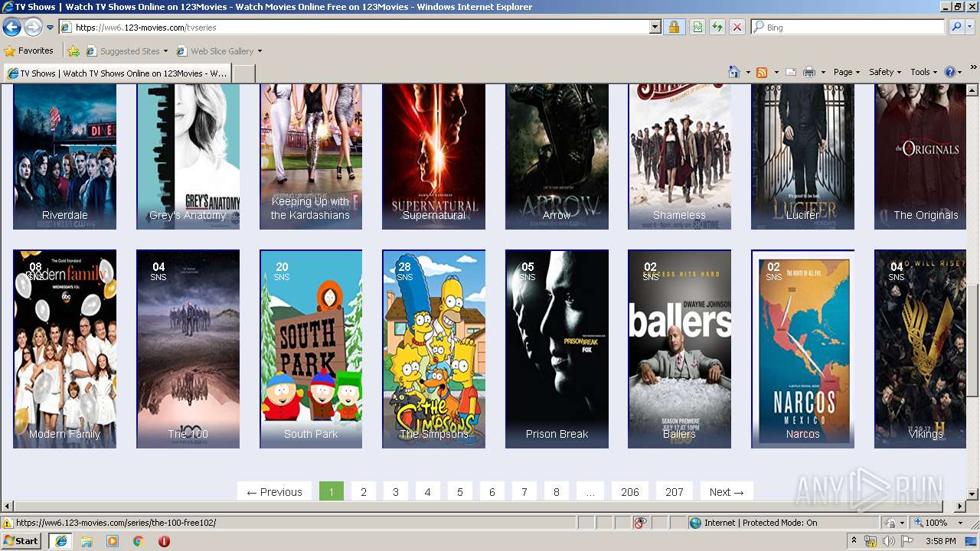Go to page 2 in pagination

point(364,492)
